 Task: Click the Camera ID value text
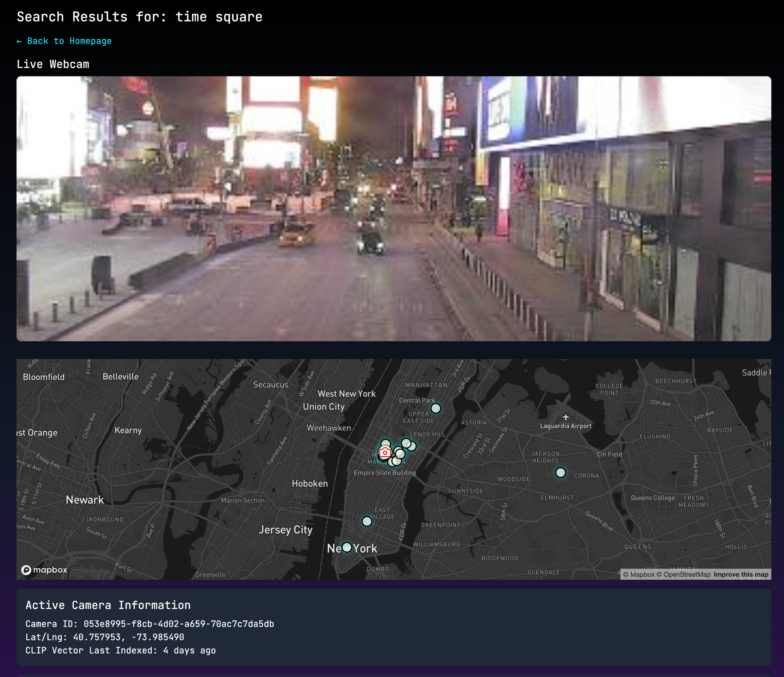coord(179,624)
